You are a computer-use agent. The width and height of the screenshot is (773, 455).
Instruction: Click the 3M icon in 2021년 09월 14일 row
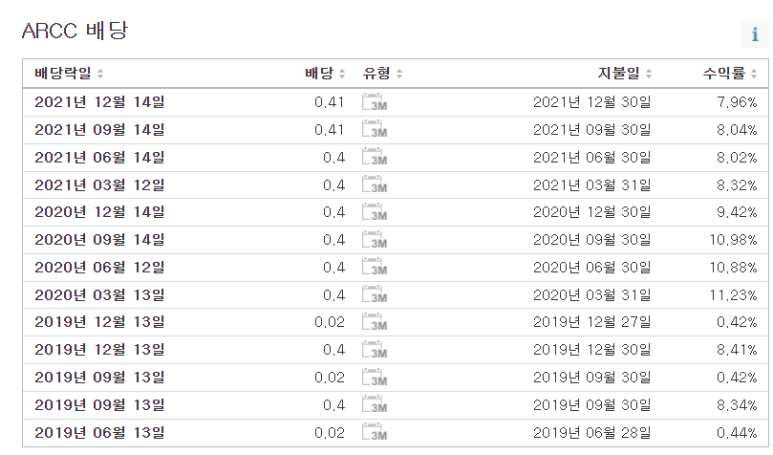point(374,130)
